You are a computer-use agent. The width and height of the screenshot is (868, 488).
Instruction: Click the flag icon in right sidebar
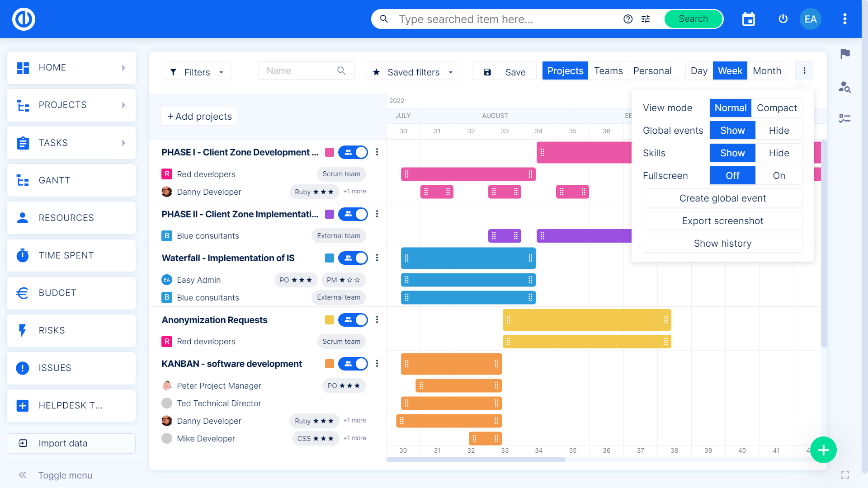click(845, 54)
